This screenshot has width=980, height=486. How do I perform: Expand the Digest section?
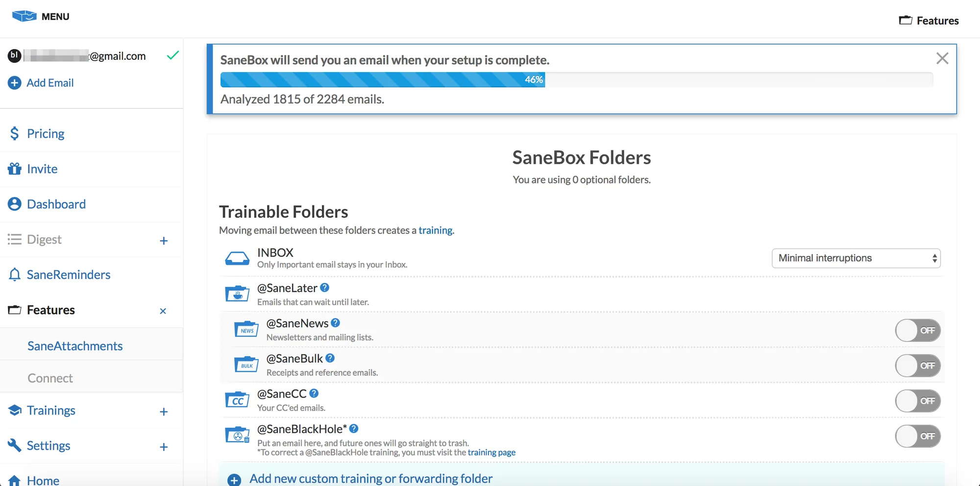164,241
